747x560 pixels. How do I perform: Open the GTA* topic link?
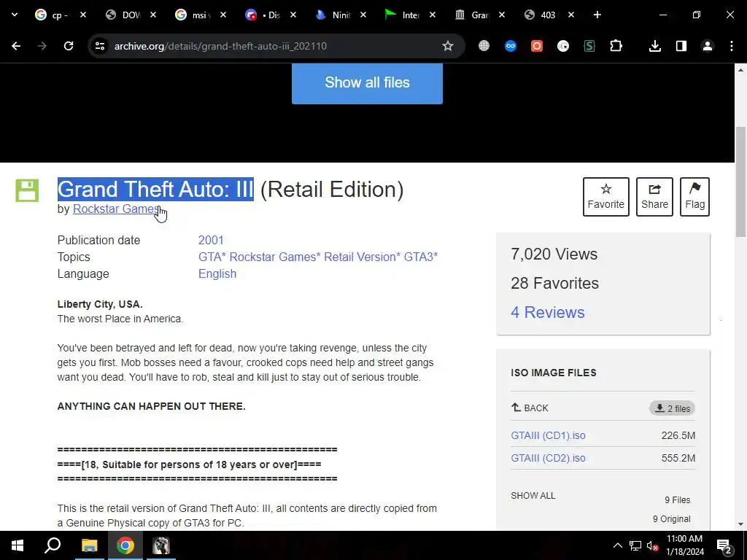[x=212, y=257]
